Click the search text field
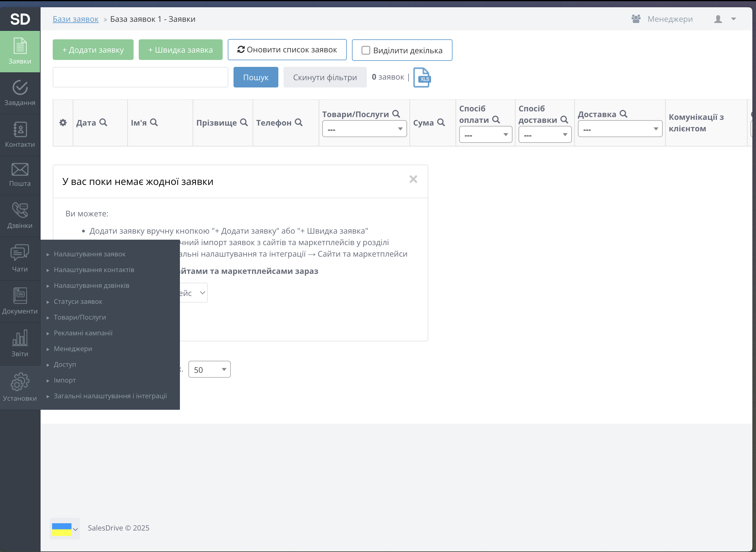The image size is (756, 552). [141, 77]
